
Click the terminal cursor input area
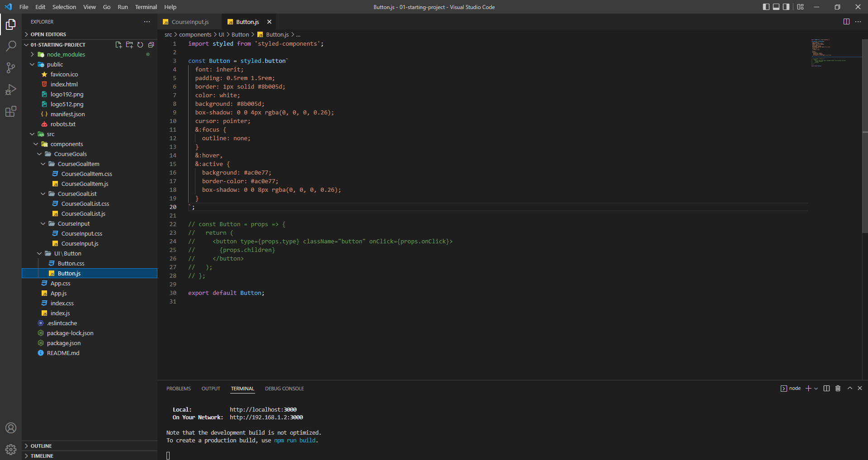click(168, 455)
